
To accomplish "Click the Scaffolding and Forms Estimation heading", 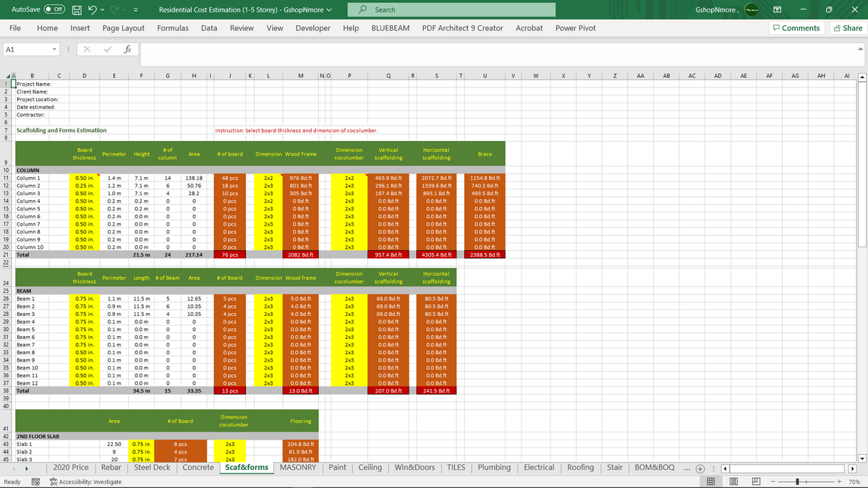I will click(61, 130).
